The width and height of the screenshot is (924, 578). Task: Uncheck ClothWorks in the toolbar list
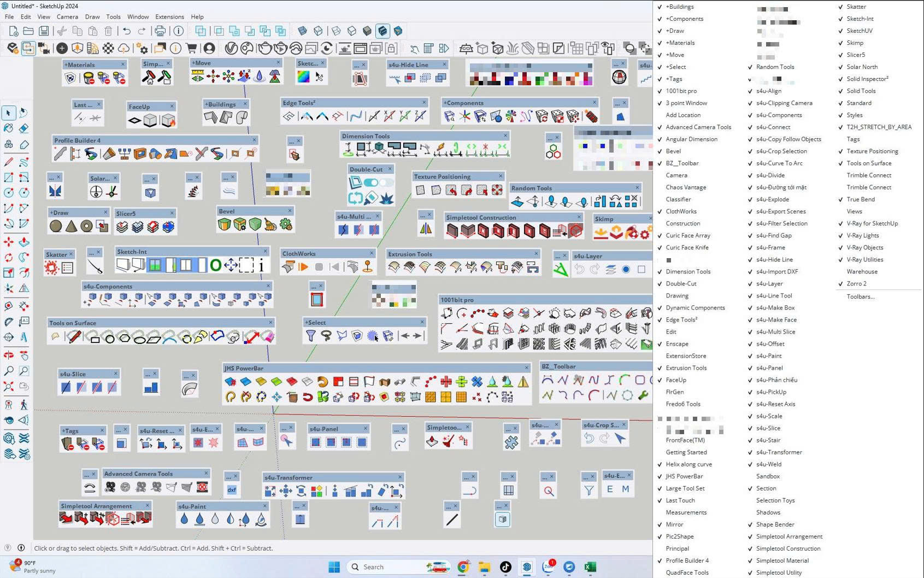tap(681, 212)
